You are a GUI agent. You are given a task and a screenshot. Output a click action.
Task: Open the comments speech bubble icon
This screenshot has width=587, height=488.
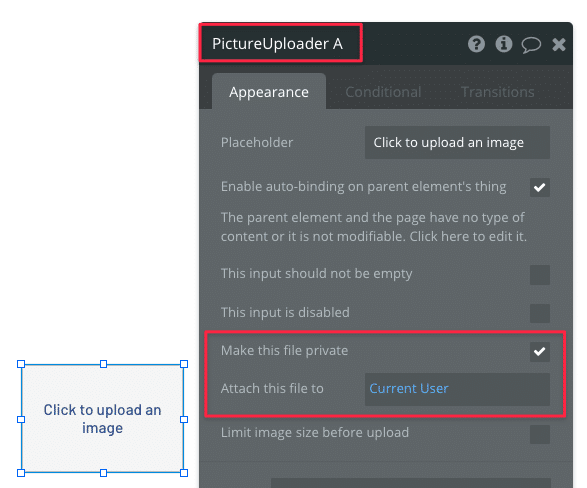[531, 45]
